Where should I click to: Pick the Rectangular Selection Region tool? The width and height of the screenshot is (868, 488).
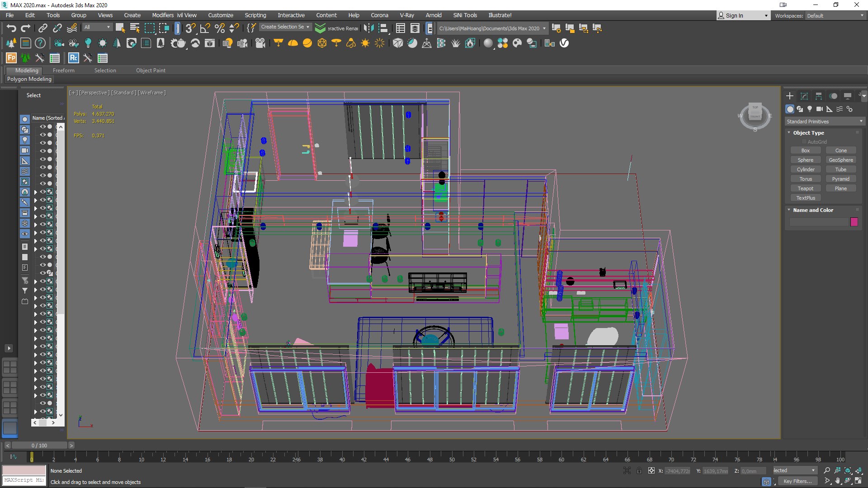(x=149, y=28)
